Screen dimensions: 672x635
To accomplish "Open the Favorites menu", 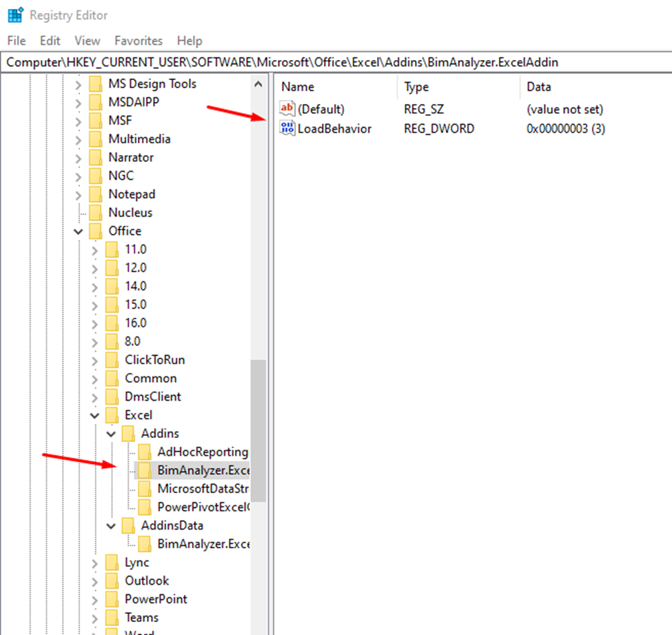I will tap(139, 41).
